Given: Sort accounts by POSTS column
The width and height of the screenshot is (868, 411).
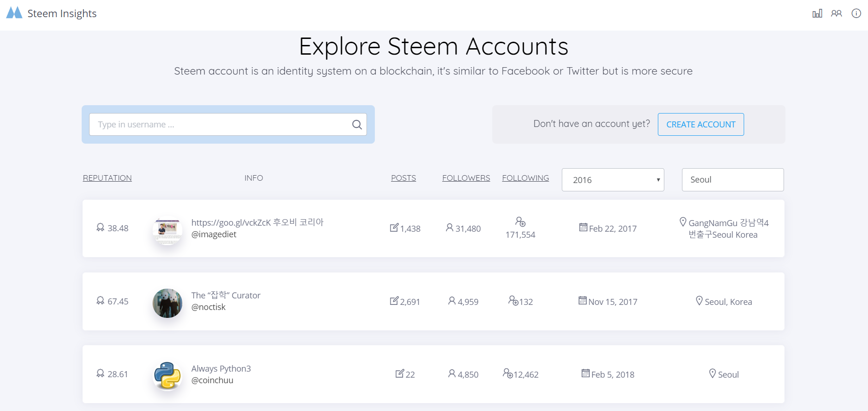Looking at the screenshot, I should click(403, 178).
